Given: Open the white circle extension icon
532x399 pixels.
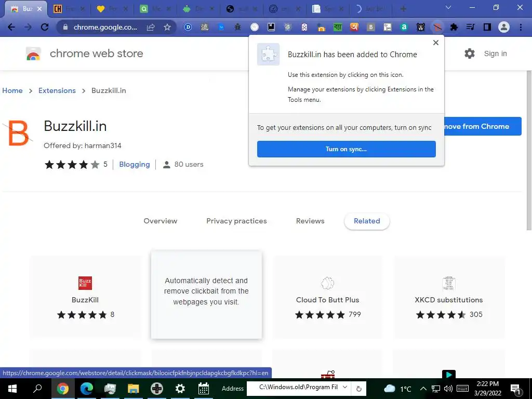Looking at the screenshot, I should pos(255,27).
